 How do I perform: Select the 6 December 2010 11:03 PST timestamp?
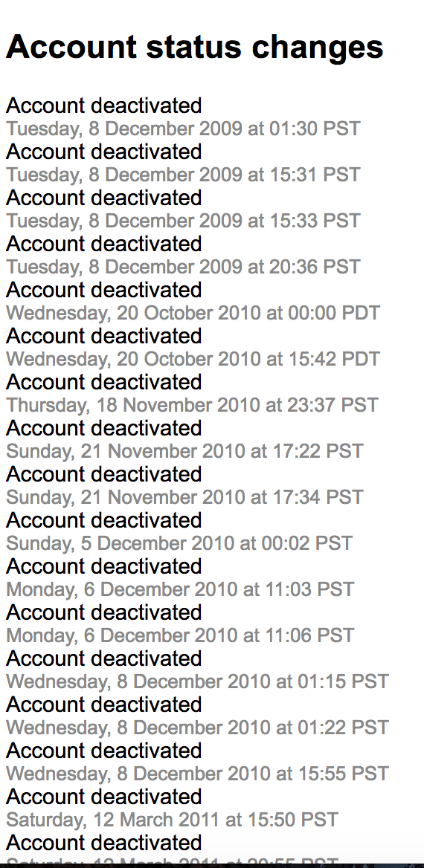point(180,589)
